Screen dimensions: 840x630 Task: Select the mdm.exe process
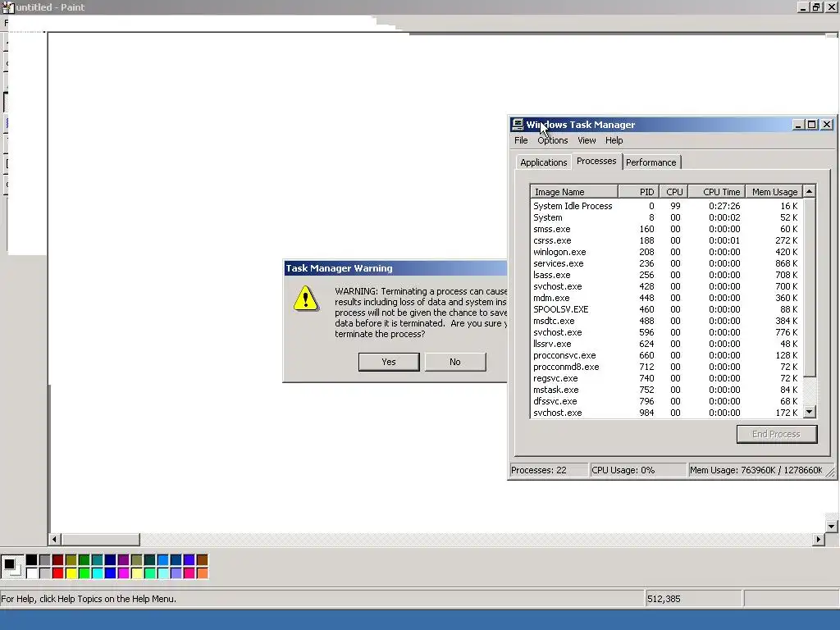click(x=666, y=298)
